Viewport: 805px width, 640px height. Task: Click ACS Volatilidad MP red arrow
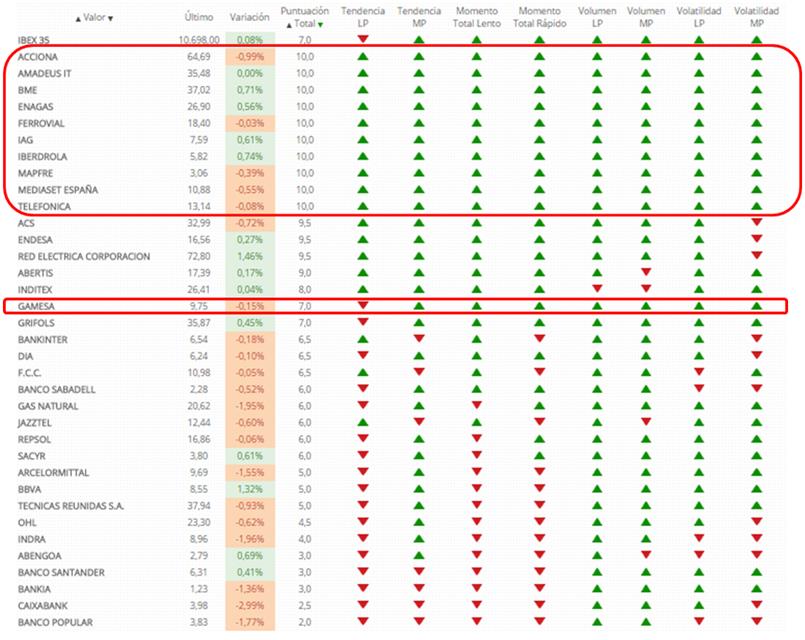pyautogui.click(x=756, y=222)
